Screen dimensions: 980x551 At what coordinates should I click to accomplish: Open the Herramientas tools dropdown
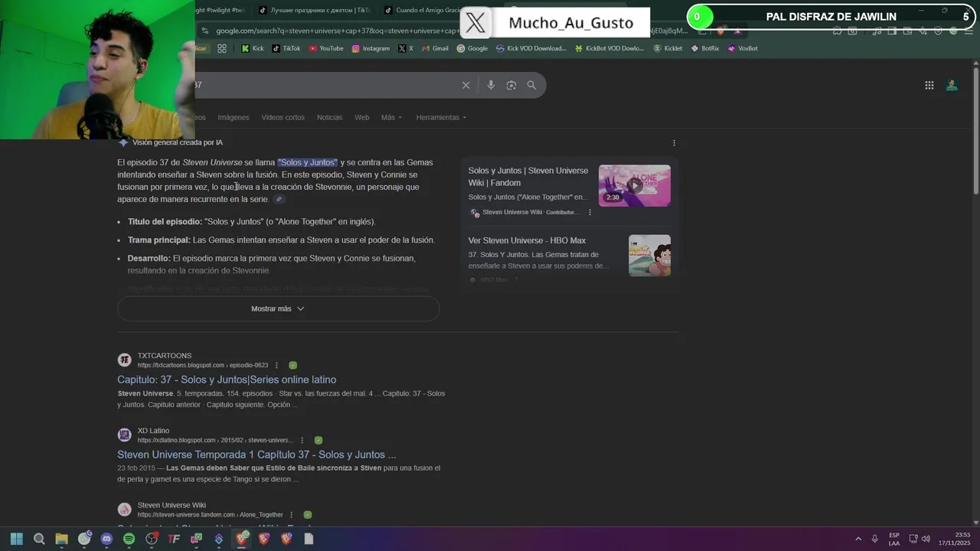click(x=441, y=117)
